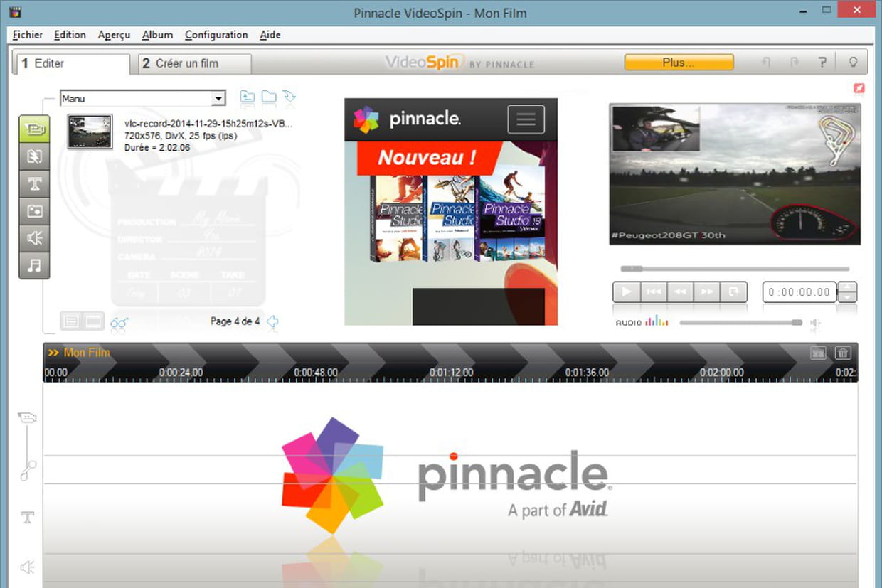Click the 0:01:36.00 timeline ruler mark

click(x=587, y=373)
